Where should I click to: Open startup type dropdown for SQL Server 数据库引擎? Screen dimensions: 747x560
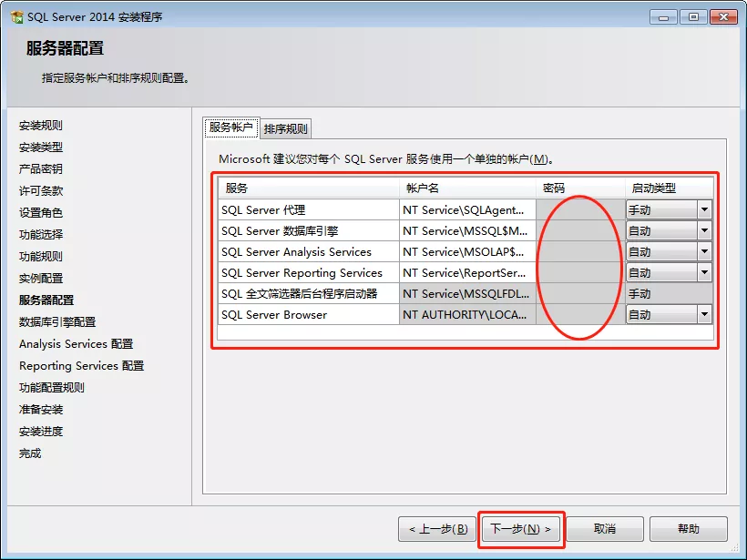pyautogui.click(x=704, y=230)
